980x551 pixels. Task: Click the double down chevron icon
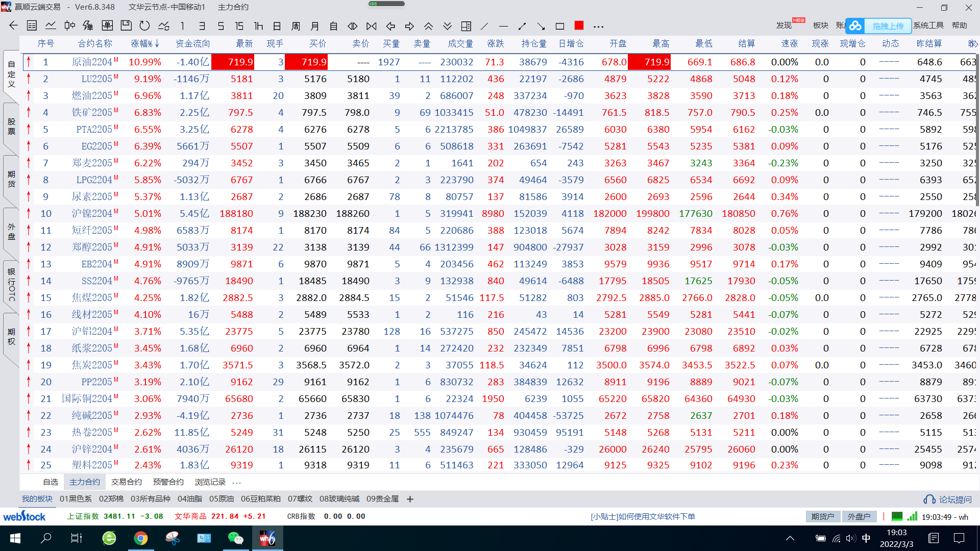[447, 26]
